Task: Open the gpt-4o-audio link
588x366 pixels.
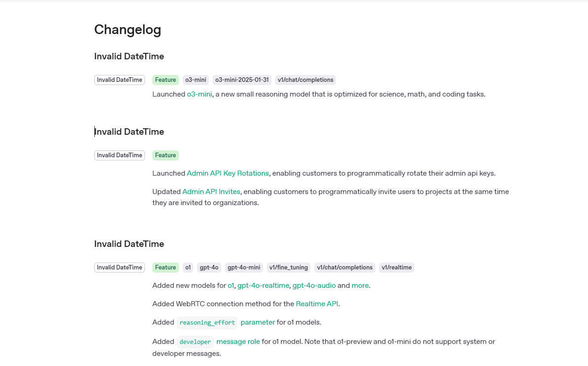Action: tap(314, 286)
